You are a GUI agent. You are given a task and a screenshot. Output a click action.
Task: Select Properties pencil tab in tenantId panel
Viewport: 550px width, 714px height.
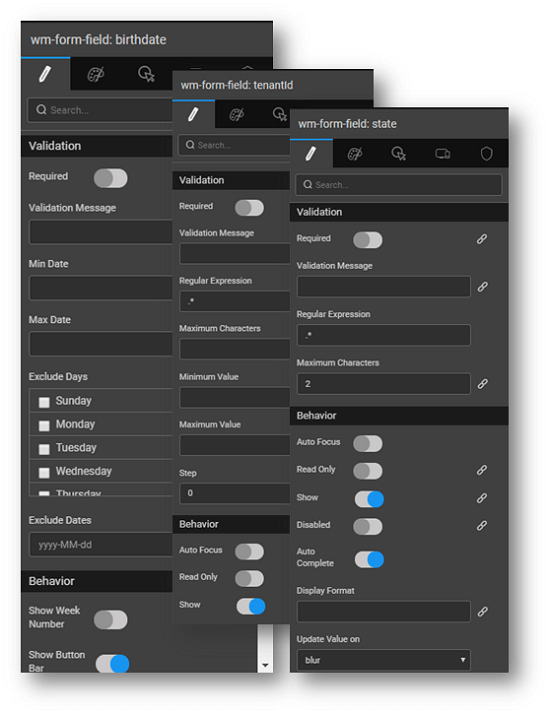pos(193,114)
